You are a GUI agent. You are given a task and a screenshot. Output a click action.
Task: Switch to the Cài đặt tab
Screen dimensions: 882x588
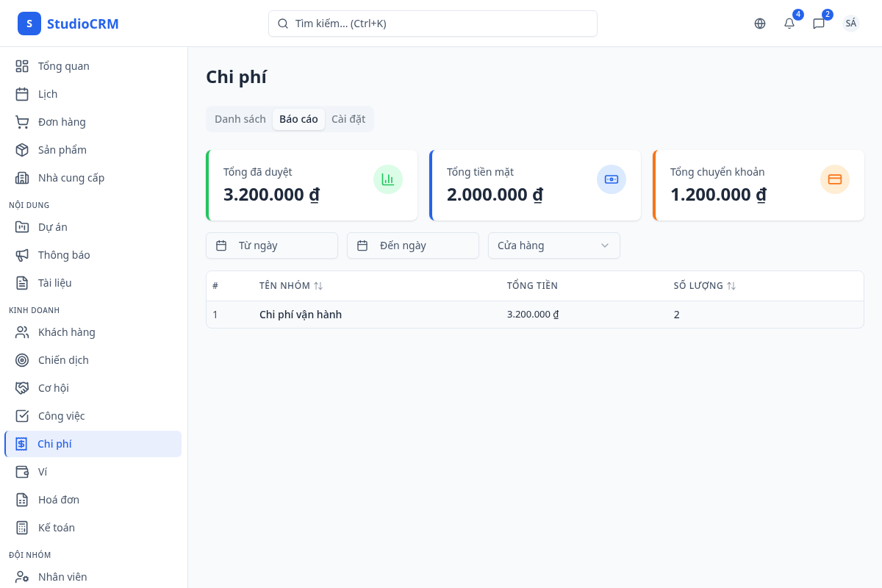348,119
